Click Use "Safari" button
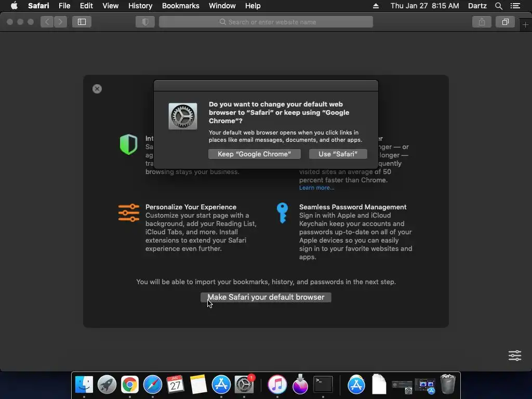 point(338,154)
